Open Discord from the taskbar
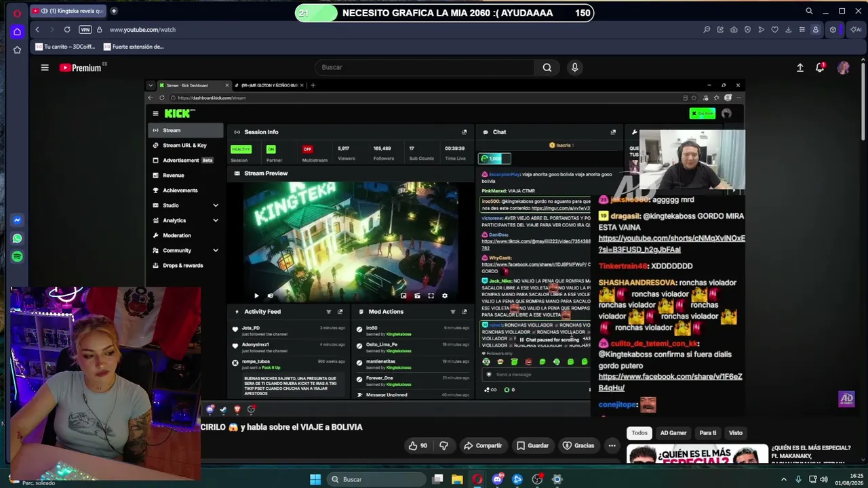The image size is (868, 488). click(x=497, y=479)
